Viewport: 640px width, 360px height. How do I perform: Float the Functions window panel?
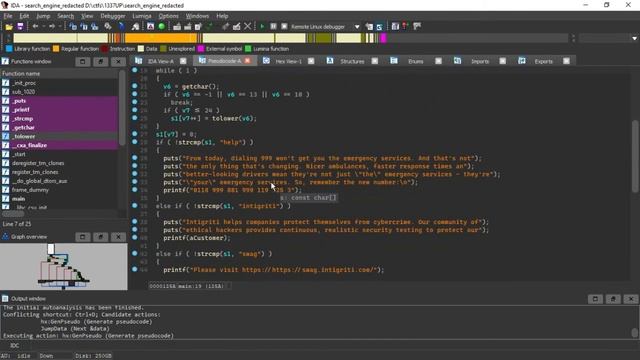(x=100, y=62)
